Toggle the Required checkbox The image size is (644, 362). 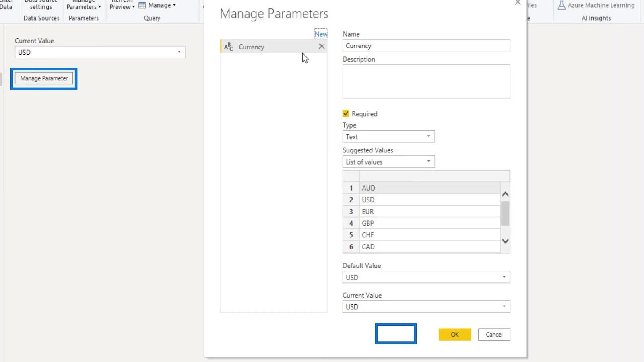(346, 113)
